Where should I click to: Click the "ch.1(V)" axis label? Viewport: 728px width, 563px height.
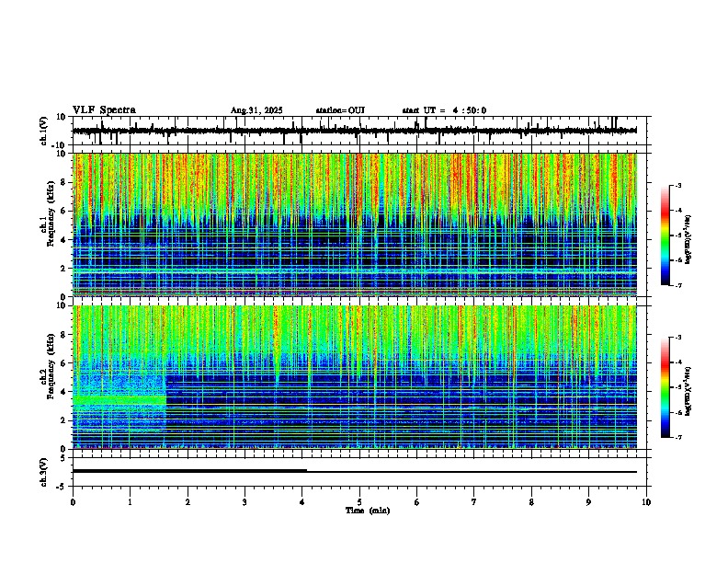(x=44, y=131)
